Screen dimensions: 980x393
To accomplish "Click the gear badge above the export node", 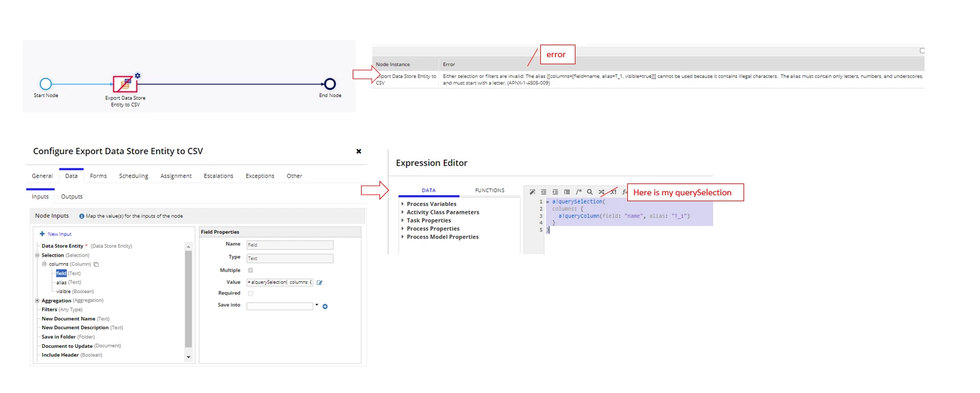I will coord(138,76).
